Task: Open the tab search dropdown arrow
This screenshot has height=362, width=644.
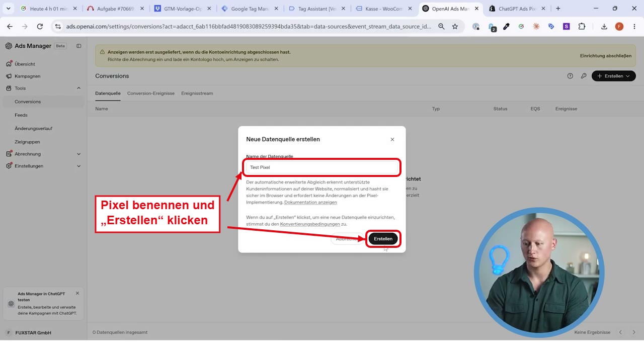Action: pyautogui.click(x=9, y=9)
